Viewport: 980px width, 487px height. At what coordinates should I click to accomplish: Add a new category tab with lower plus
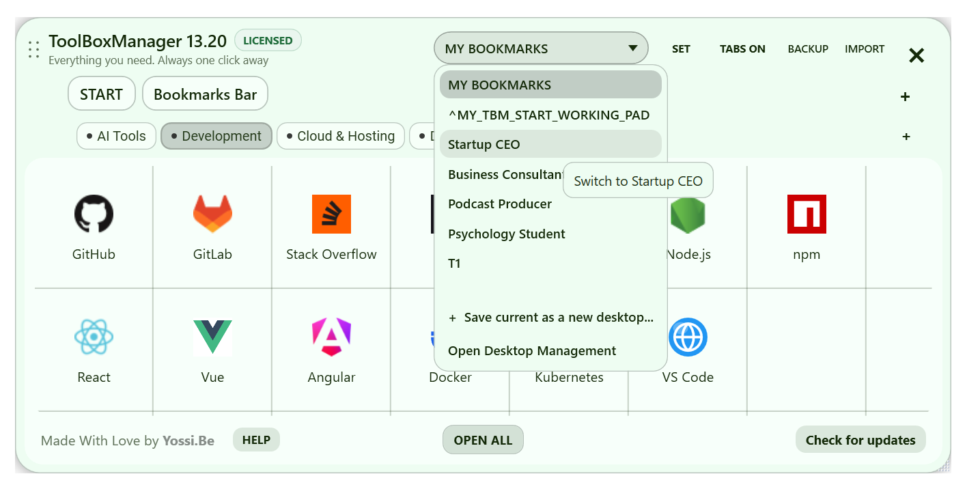click(x=906, y=137)
